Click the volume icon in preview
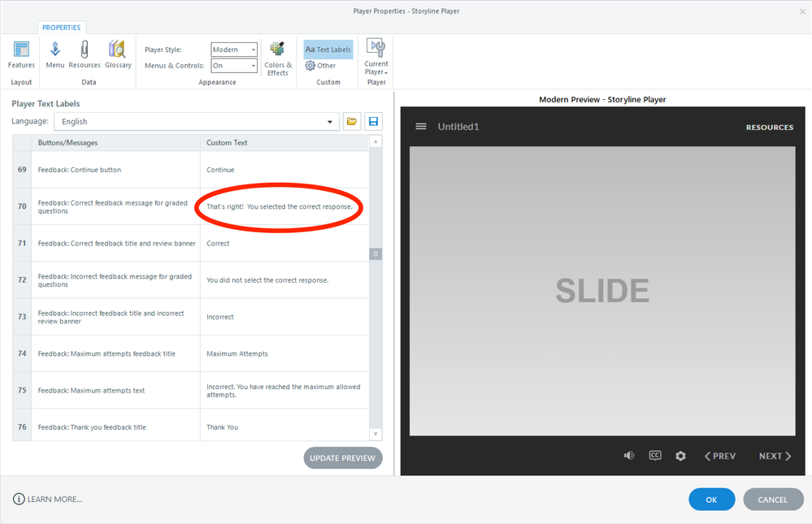The height and width of the screenshot is (524, 812). click(x=628, y=456)
